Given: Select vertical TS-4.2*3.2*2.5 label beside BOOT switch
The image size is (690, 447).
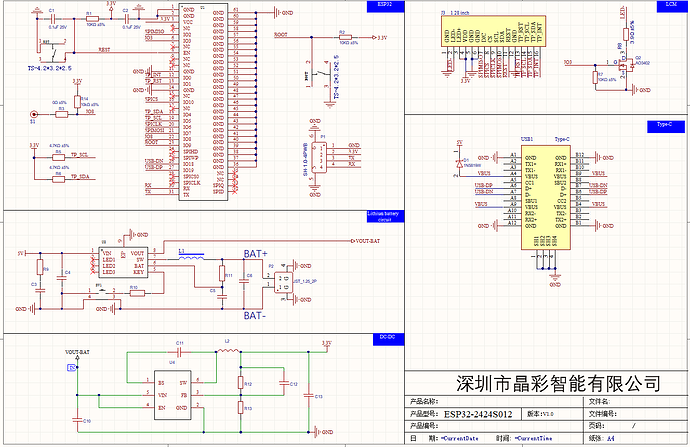Looking at the screenshot, I should pyautogui.click(x=336, y=77).
